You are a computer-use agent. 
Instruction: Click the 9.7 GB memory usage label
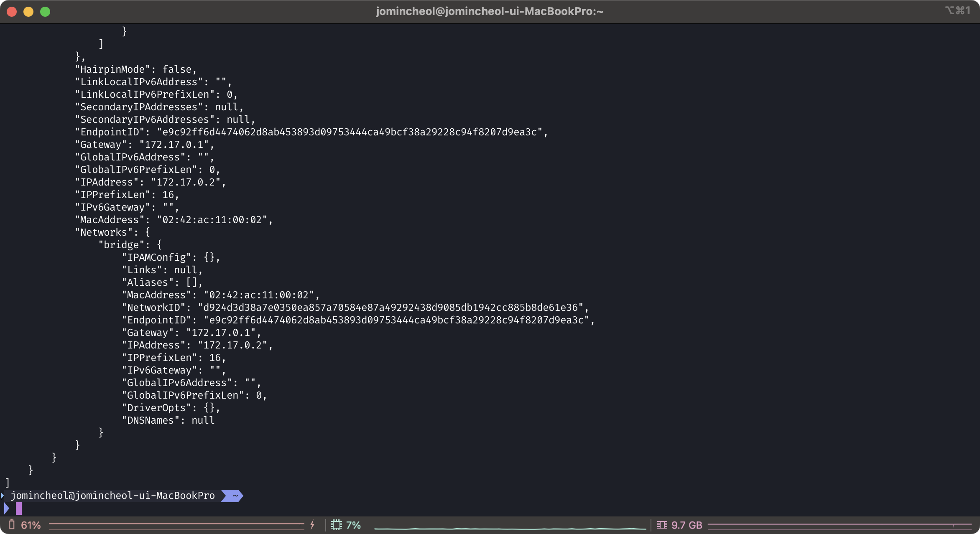687,525
